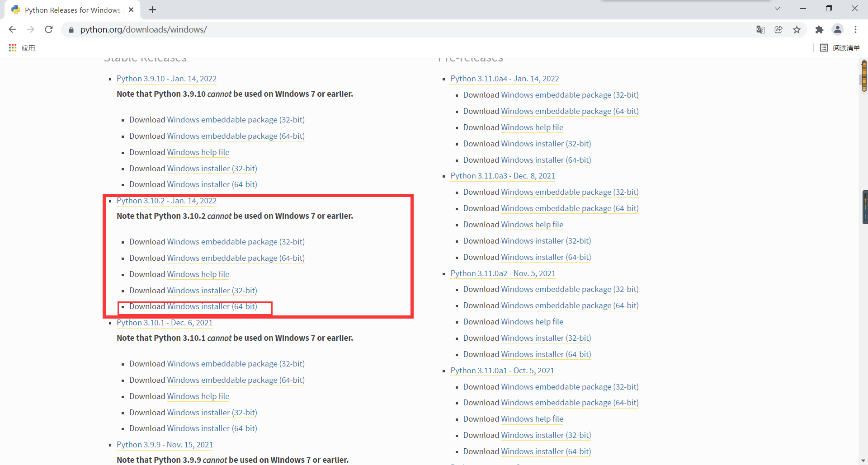Viewport: 868px width, 465px height.
Task: Download 3.11.0a3 Windows embeddable package (64-bit)
Action: (570, 208)
